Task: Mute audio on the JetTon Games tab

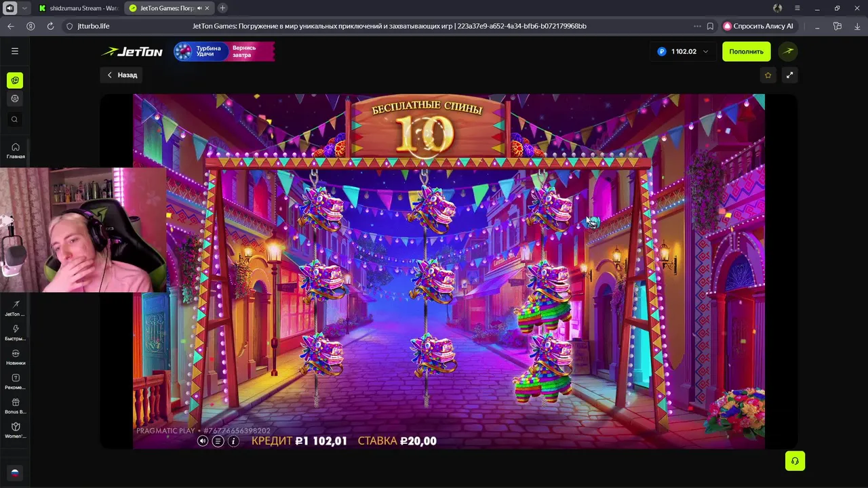Action: [199, 8]
